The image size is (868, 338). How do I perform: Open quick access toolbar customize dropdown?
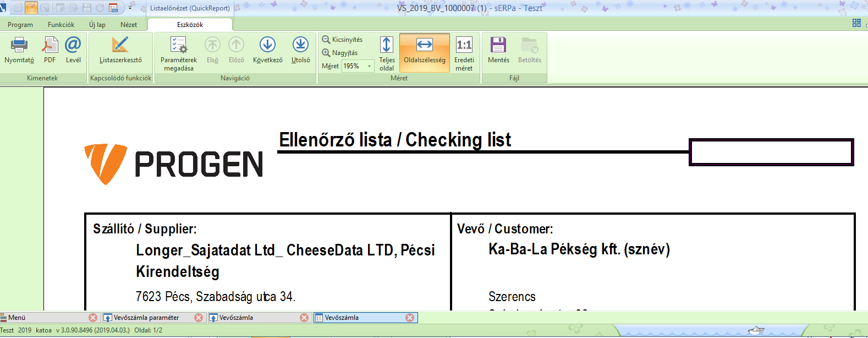click(130, 8)
